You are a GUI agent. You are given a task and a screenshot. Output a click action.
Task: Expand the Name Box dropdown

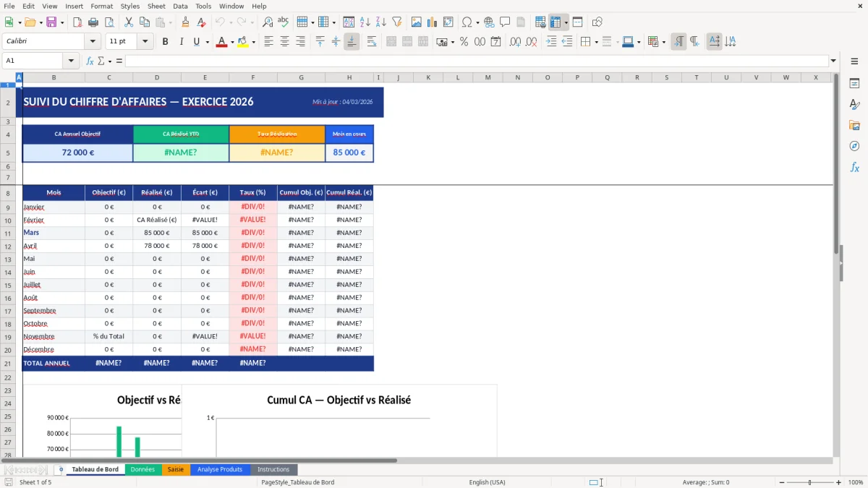point(71,61)
